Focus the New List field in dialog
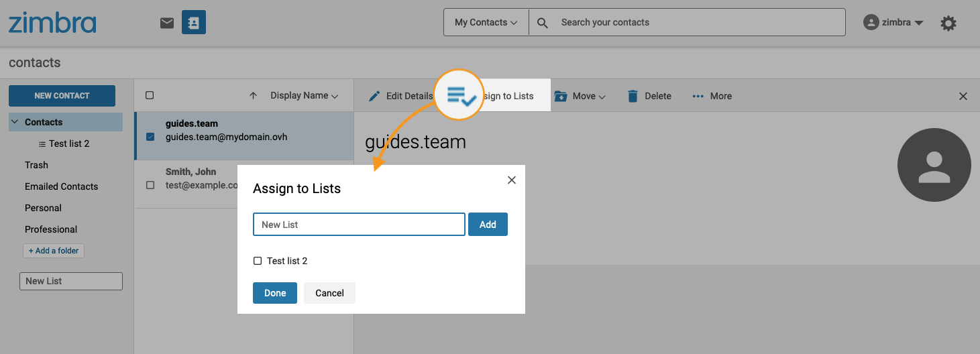 359,225
